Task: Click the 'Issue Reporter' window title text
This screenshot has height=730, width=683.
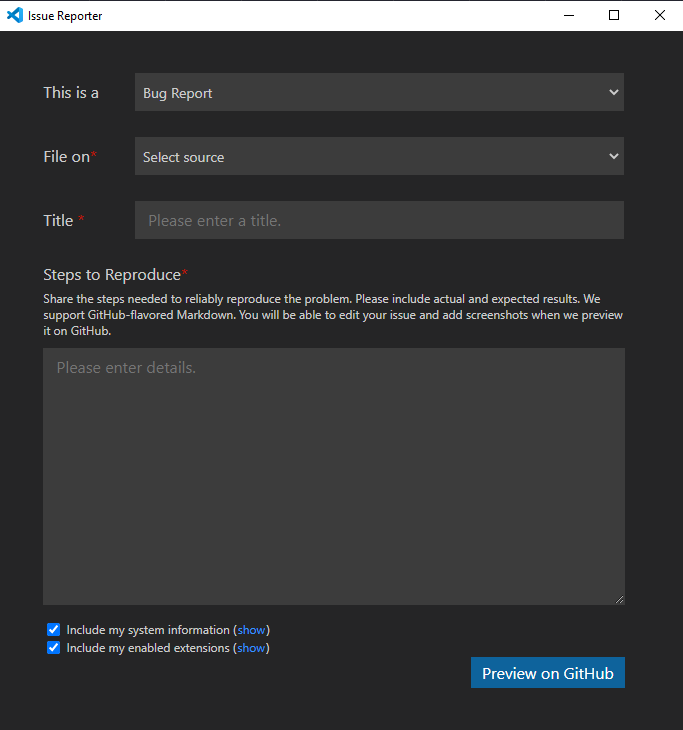Action: point(65,16)
